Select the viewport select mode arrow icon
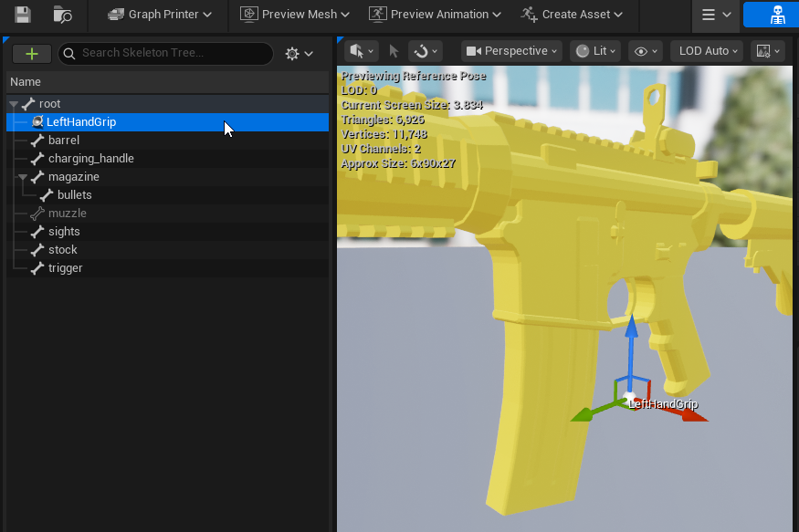 394,51
